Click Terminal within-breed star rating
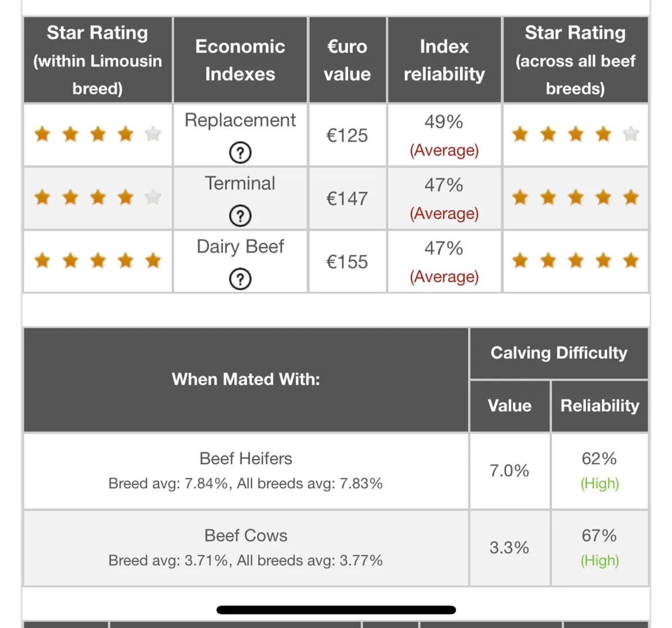The width and height of the screenshot is (672, 628). tap(97, 198)
